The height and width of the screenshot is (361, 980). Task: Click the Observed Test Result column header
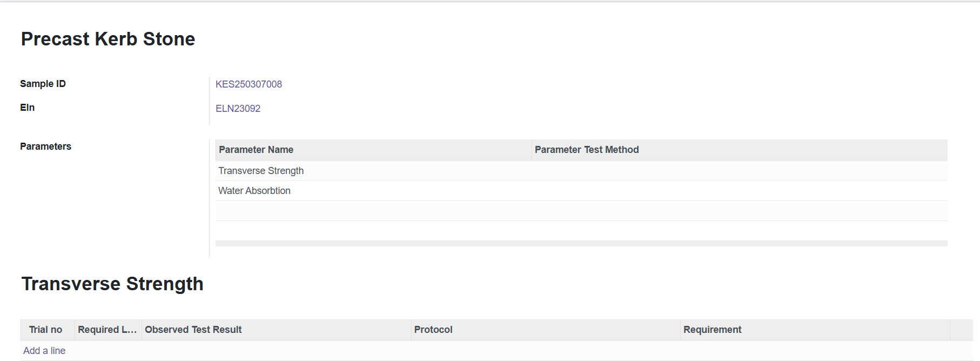click(276, 330)
